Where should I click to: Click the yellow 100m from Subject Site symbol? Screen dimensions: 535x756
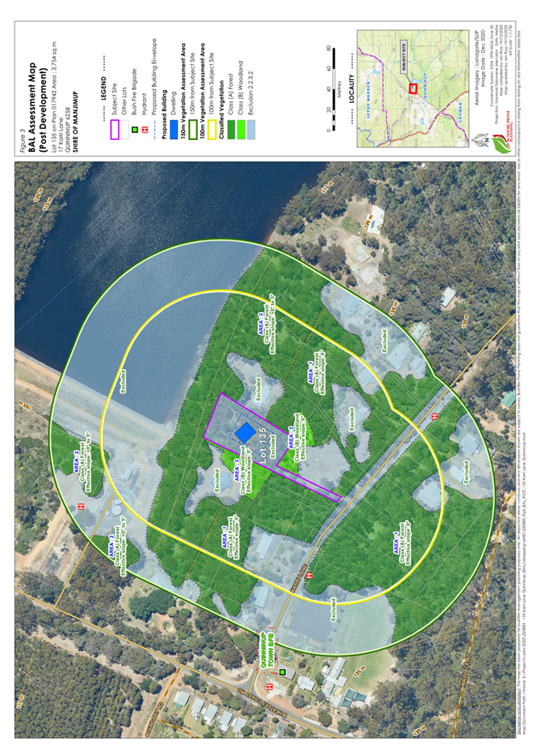pyautogui.click(x=212, y=130)
